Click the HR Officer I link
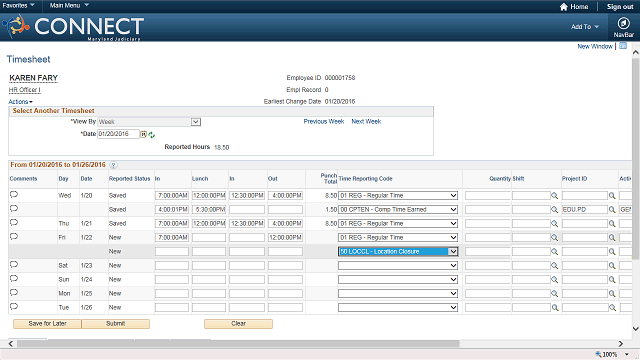This screenshot has width=640, height=360. point(24,90)
